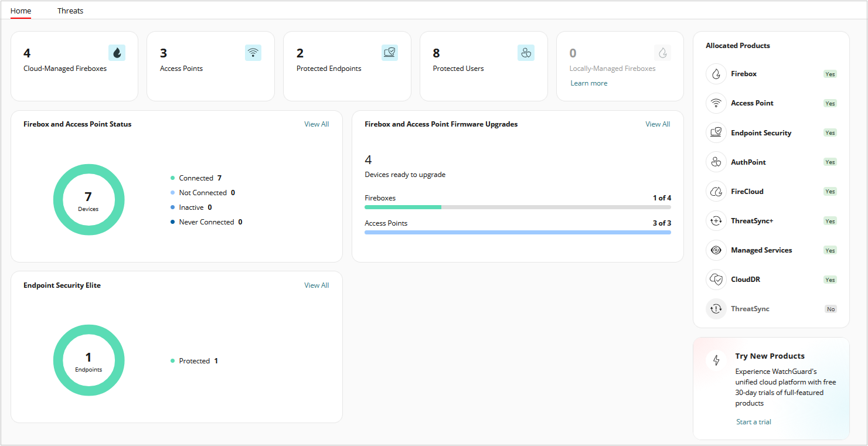868x446 pixels.
Task: Click the AuthPoint product name
Action: click(x=748, y=162)
